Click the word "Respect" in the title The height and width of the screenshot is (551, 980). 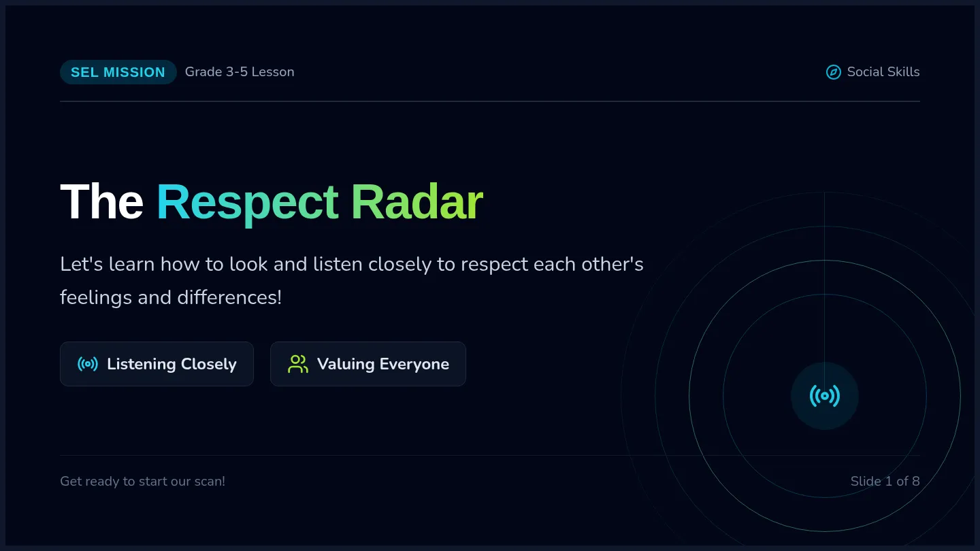click(x=247, y=203)
